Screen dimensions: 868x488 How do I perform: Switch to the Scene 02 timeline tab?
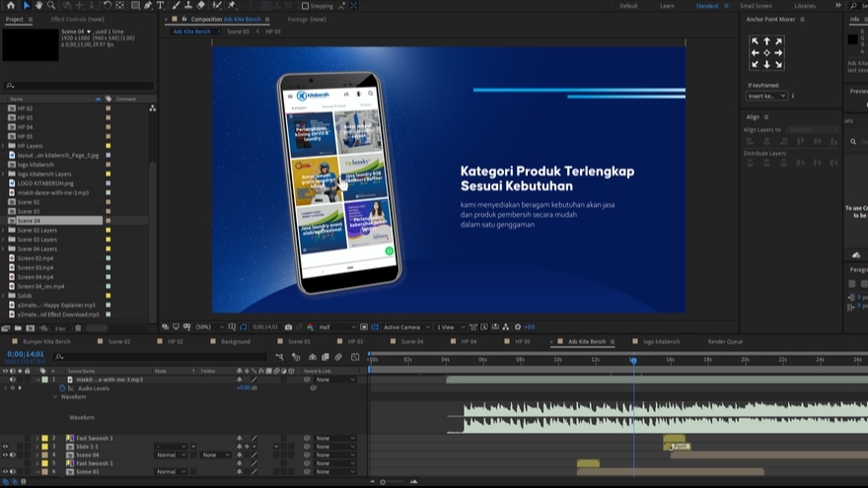coord(119,341)
